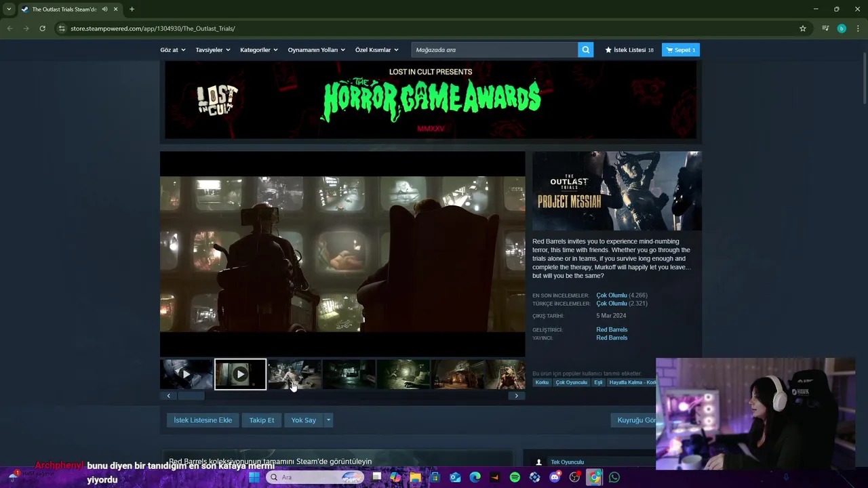Click the Korku tag
Image resolution: width=868 pixels, height=488 pixels.
tap(542, 382)
